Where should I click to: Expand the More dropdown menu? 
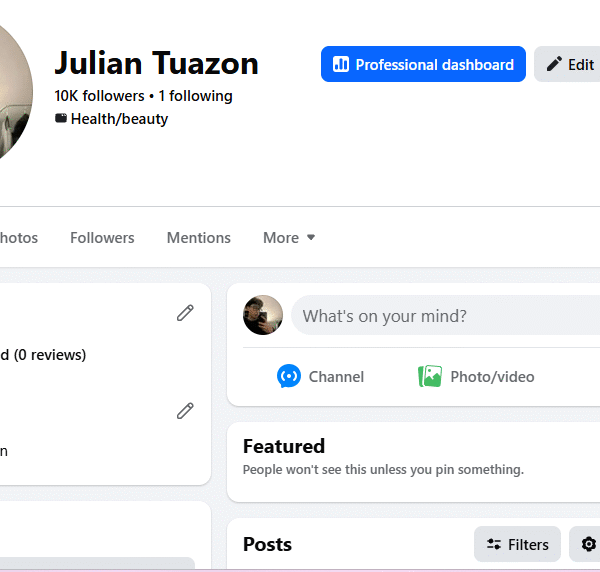click(289, 238)
